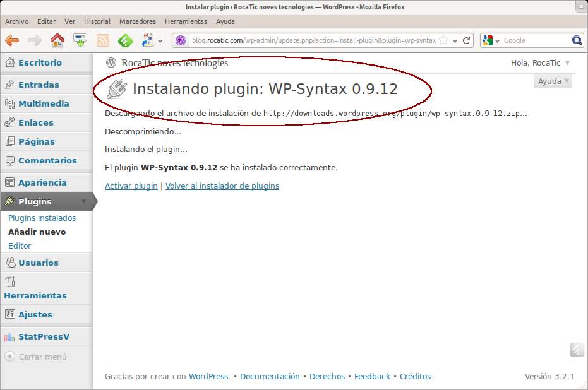Image resolution: width=588 pixels, height=390 pixels.
Task: Click the Entradas pushpin icon
Action: pyautogui.click(x=9, y=85)
